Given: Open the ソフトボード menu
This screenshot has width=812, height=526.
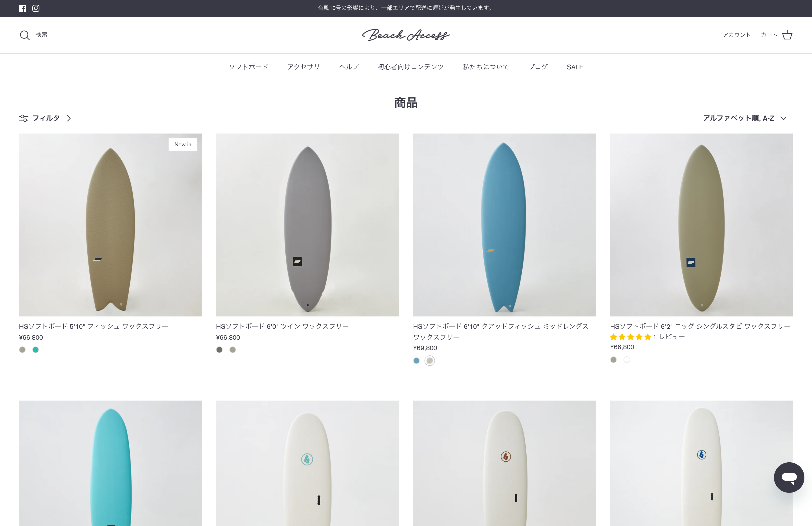Looking at the screenshot, I should coord(248,67).
